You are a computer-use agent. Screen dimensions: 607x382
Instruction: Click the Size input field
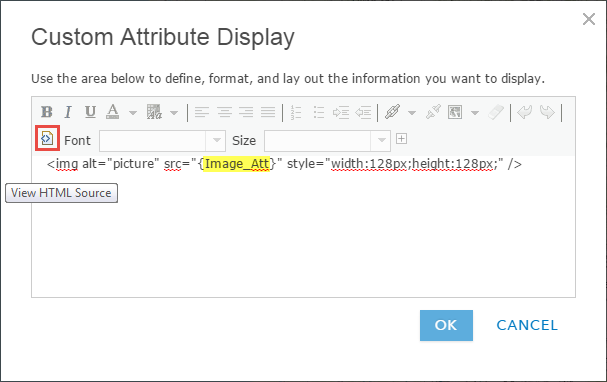317,141
